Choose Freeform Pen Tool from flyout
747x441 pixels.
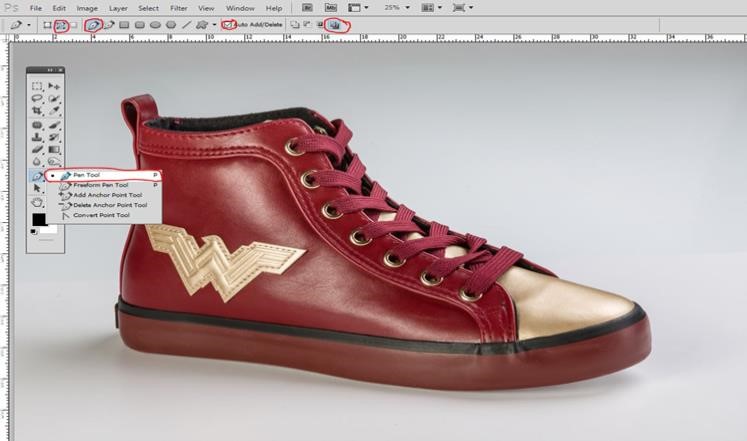coord(104,185)
